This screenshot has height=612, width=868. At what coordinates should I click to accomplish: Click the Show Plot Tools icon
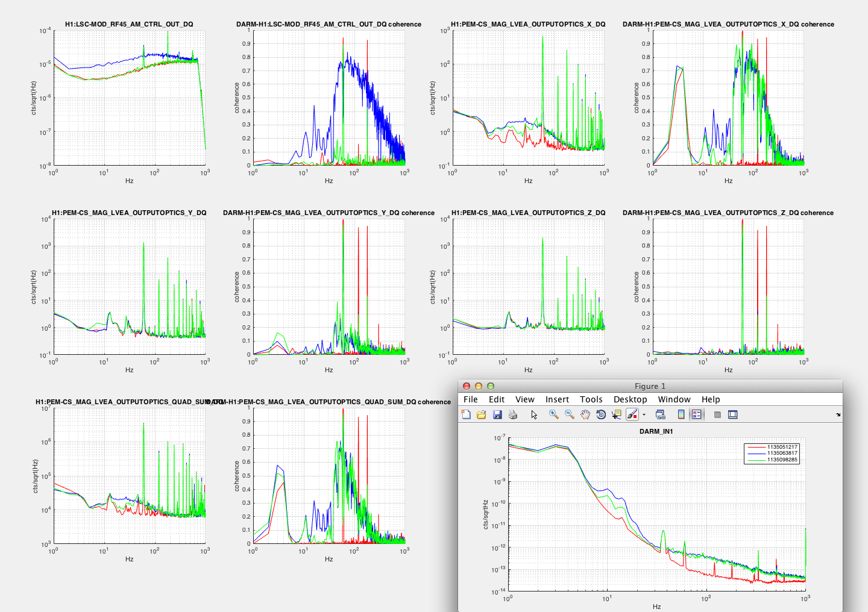coord(733,414)
